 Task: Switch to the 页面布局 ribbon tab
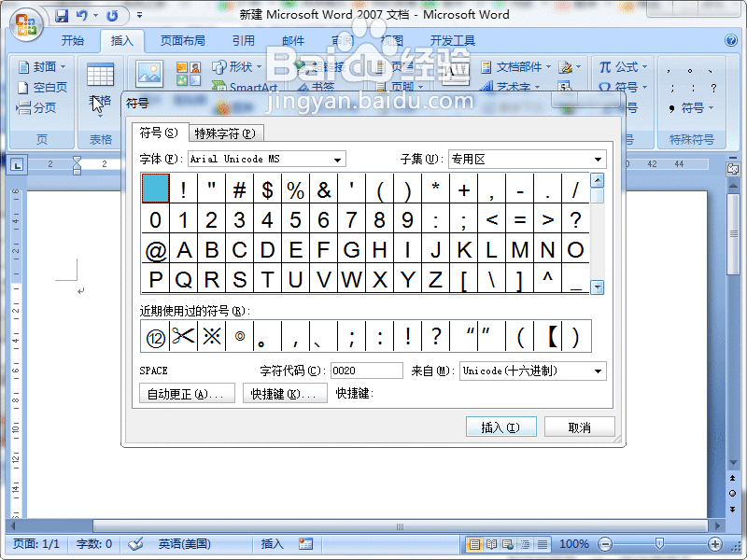point(182,40)
